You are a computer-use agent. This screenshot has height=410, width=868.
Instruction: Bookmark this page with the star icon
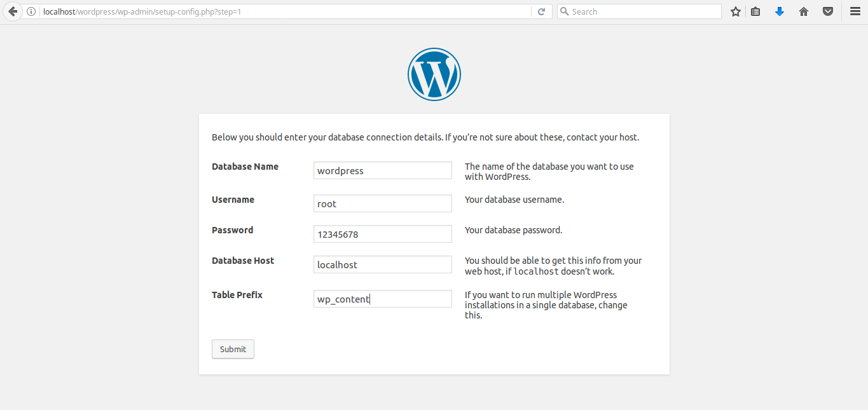[736, 11]
